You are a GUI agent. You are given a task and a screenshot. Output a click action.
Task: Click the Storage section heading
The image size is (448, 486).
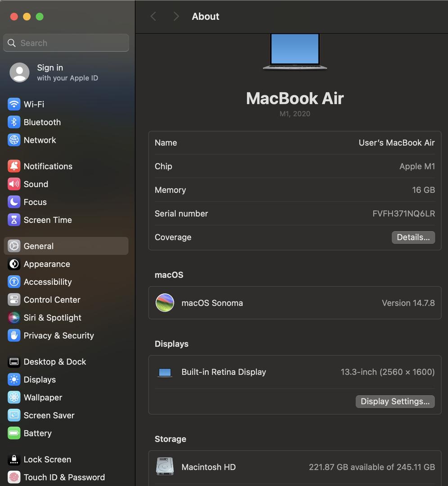click(171, 439)
